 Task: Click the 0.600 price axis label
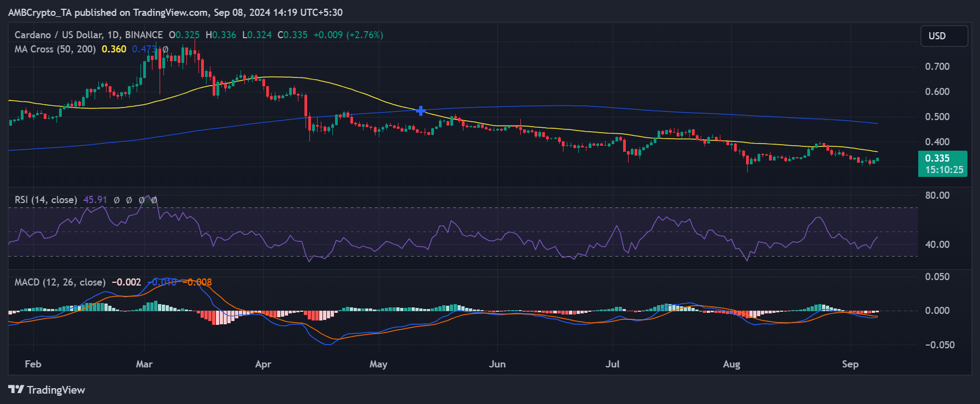937,92
